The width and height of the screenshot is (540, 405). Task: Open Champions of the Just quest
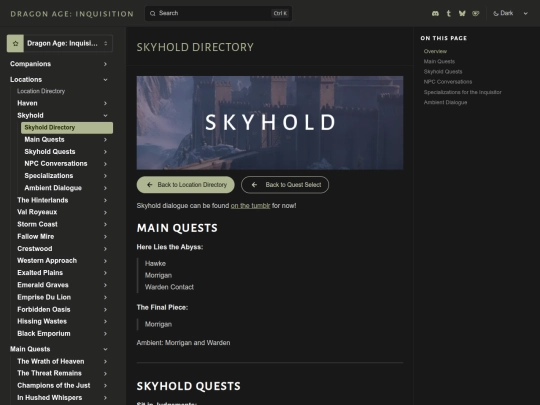pos(54,386)
